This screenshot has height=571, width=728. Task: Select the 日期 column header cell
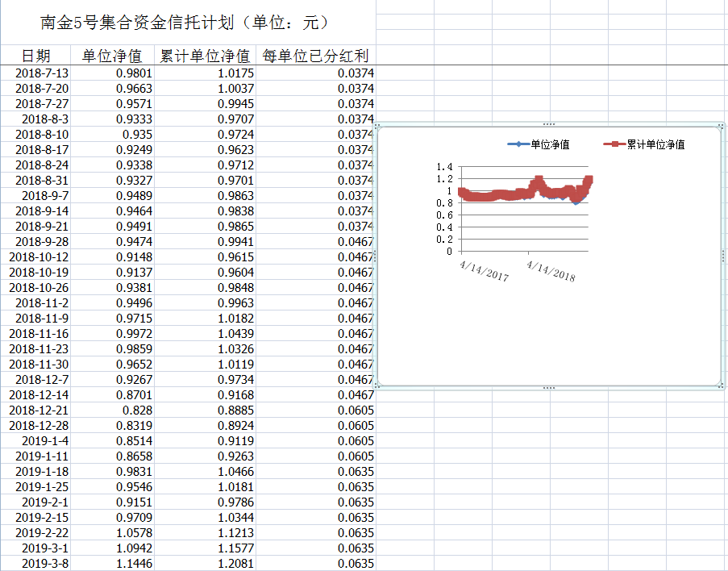point(35,56)
